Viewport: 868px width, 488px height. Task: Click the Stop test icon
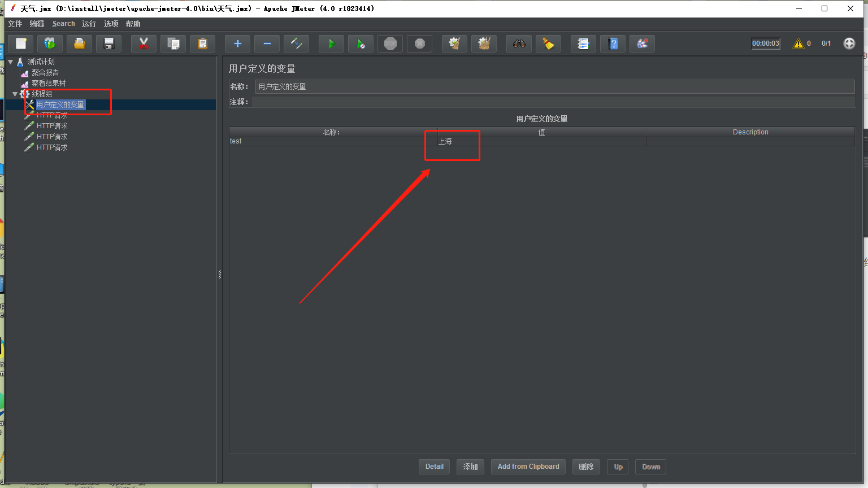[390, 43]
